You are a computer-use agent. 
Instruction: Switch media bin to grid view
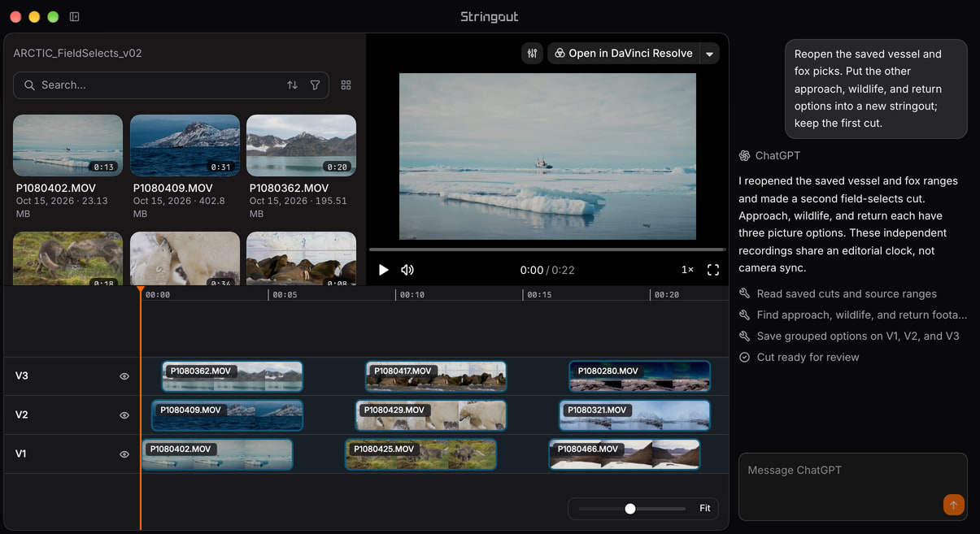(x=346, y=85)
